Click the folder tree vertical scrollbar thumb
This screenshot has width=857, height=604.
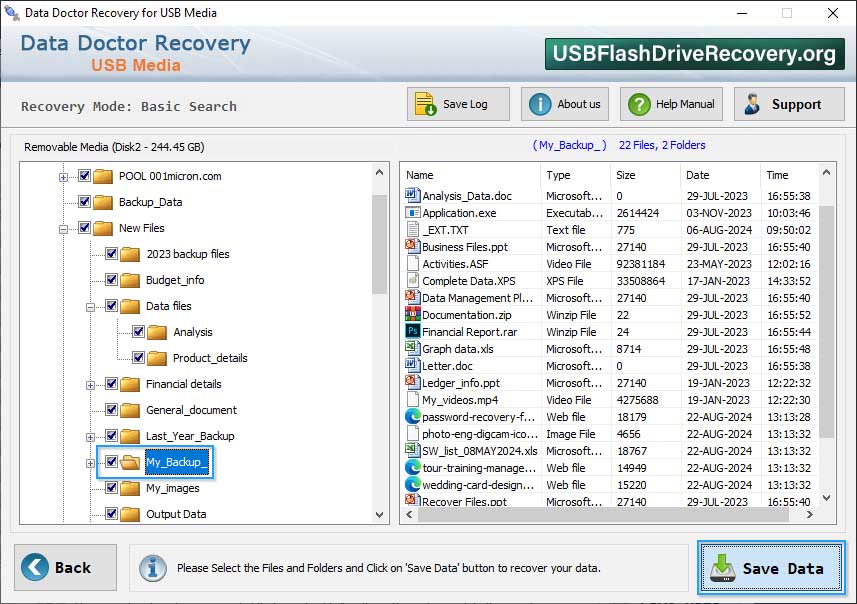click(x=379, y=244)
